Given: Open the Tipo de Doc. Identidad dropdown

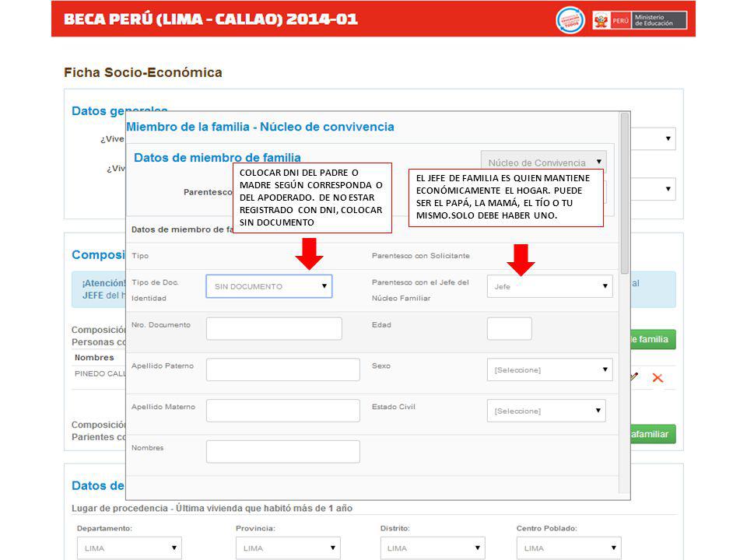Looking at the screenshot, I should [x=269, y=286].
